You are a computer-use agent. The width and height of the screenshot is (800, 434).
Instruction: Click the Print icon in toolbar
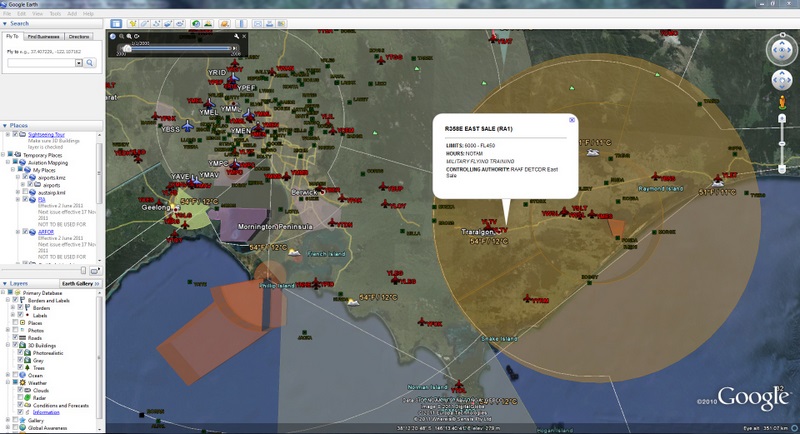pyautogui.click(x=269, y=23)
